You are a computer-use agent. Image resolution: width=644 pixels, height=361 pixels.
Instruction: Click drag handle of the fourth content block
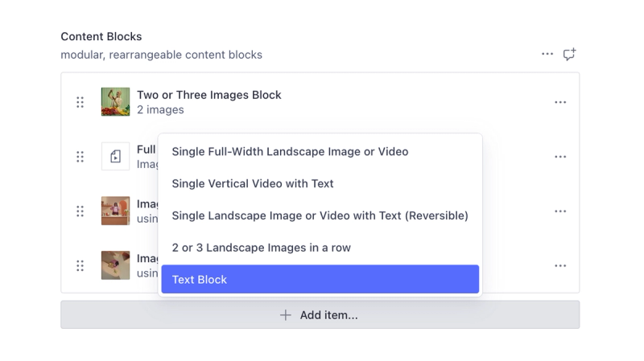pos(80,265)
